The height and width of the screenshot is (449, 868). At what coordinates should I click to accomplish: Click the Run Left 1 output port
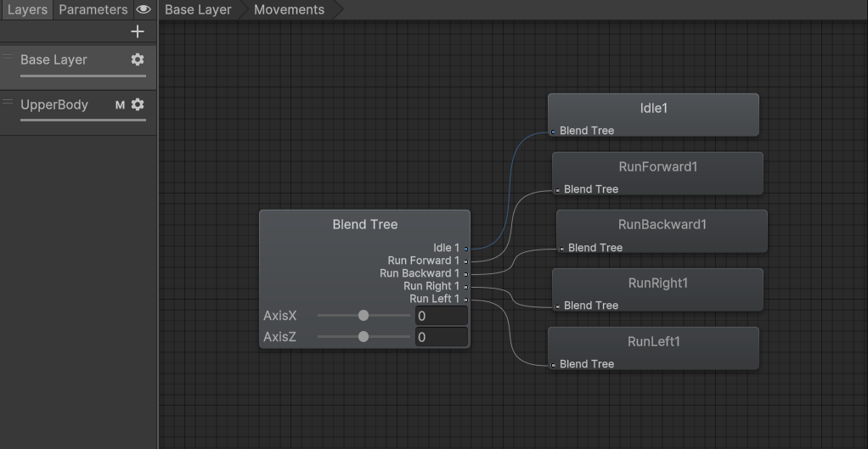(x=466, y=300)
